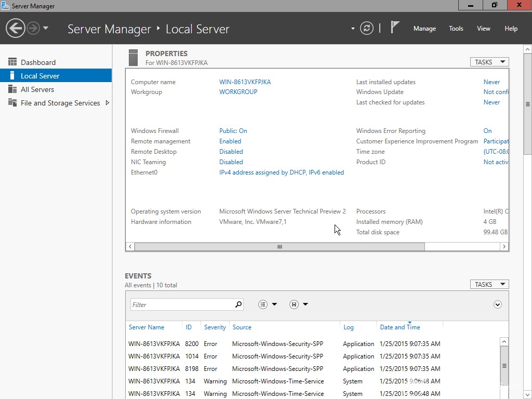532x399 pixels.
Task: Select Local Server in the sidebar
Action: (x=56, y=76)
